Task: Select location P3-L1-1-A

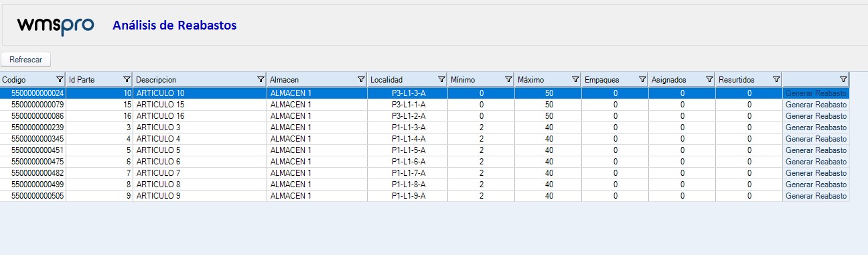Action: tap(407, 105)
